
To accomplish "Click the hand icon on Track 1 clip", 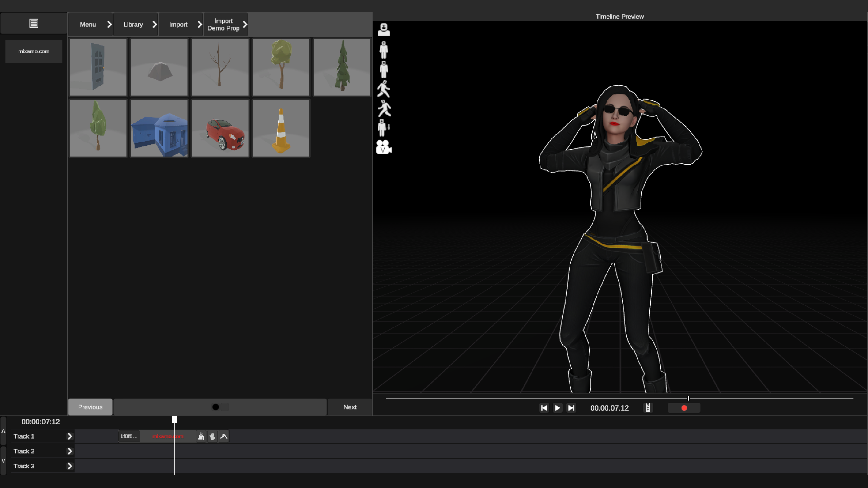I will (x=212, y=436).
